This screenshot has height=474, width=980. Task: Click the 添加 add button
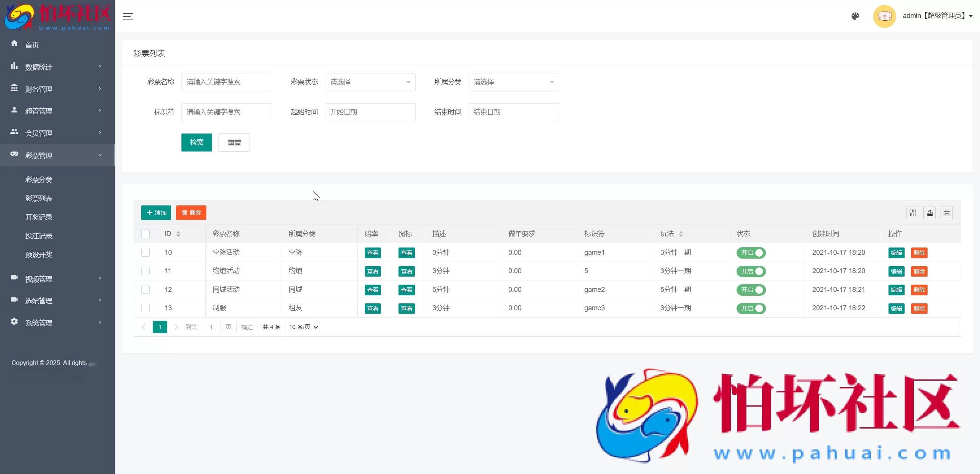coord(156,213)
